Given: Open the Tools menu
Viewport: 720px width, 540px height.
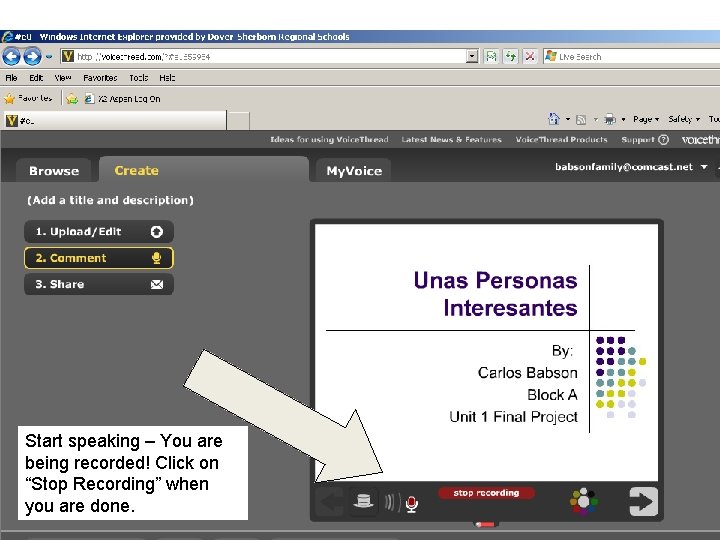Looking at the screenshot, I should 138,78.
